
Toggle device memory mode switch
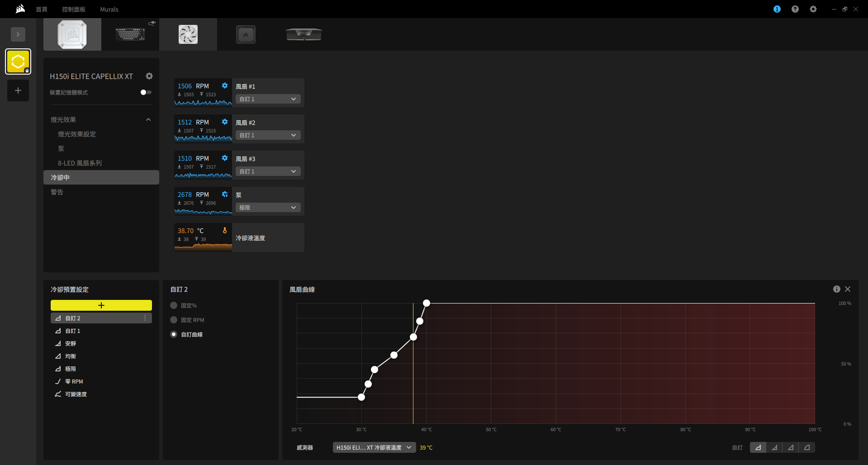tap(146, 92)
